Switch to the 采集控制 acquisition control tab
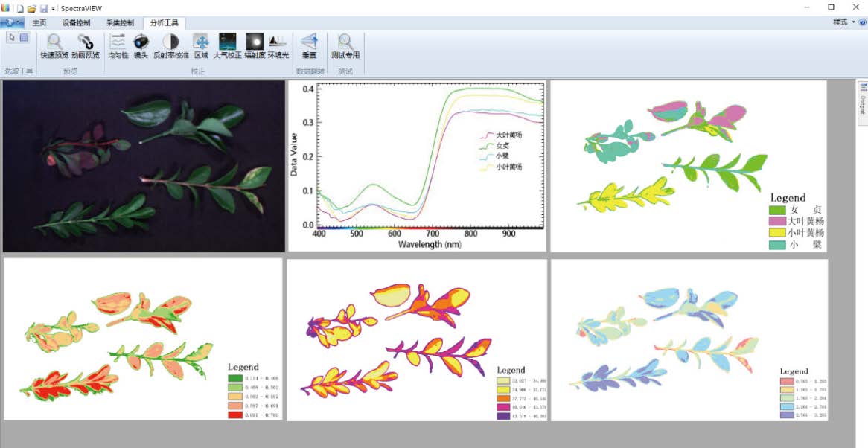 tap(120, 22)
